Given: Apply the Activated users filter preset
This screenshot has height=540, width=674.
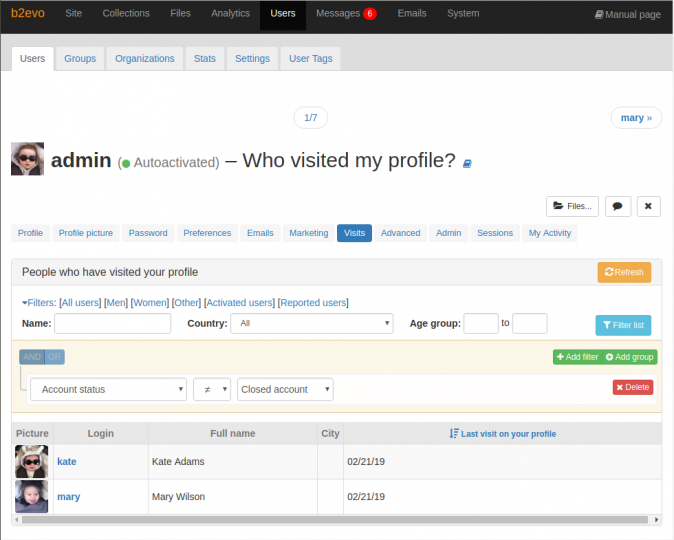Looking at the screenshot, I should pos(239,303).
